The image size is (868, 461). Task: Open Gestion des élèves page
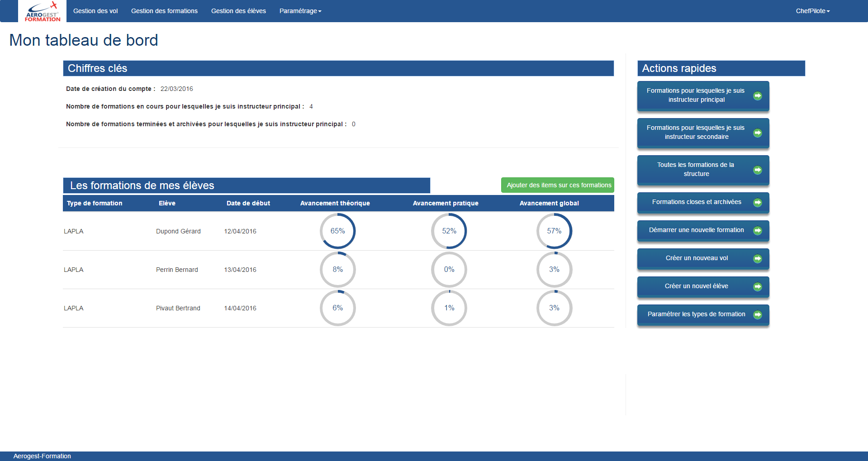click(238, 11)
